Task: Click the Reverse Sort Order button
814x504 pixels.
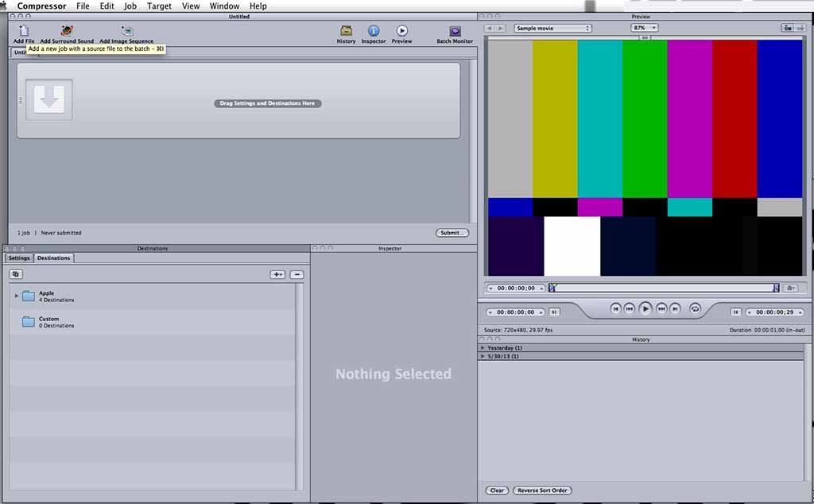Action: (542, 490)
